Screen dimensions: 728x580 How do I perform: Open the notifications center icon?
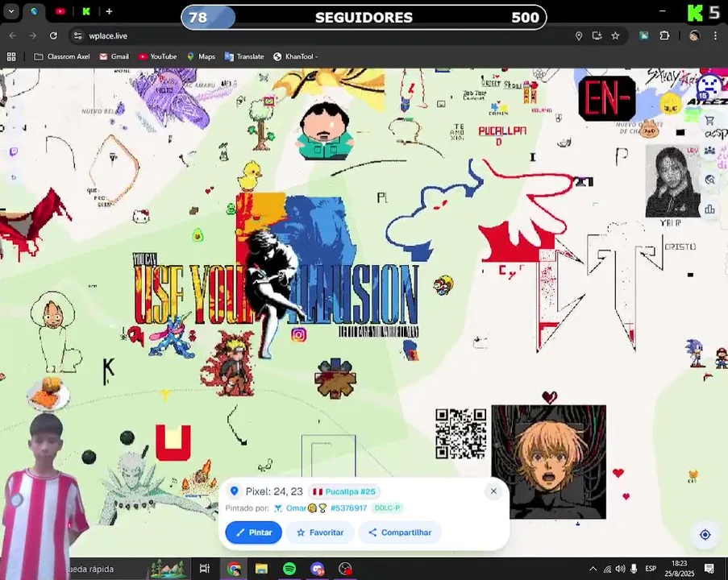(709, 569)
